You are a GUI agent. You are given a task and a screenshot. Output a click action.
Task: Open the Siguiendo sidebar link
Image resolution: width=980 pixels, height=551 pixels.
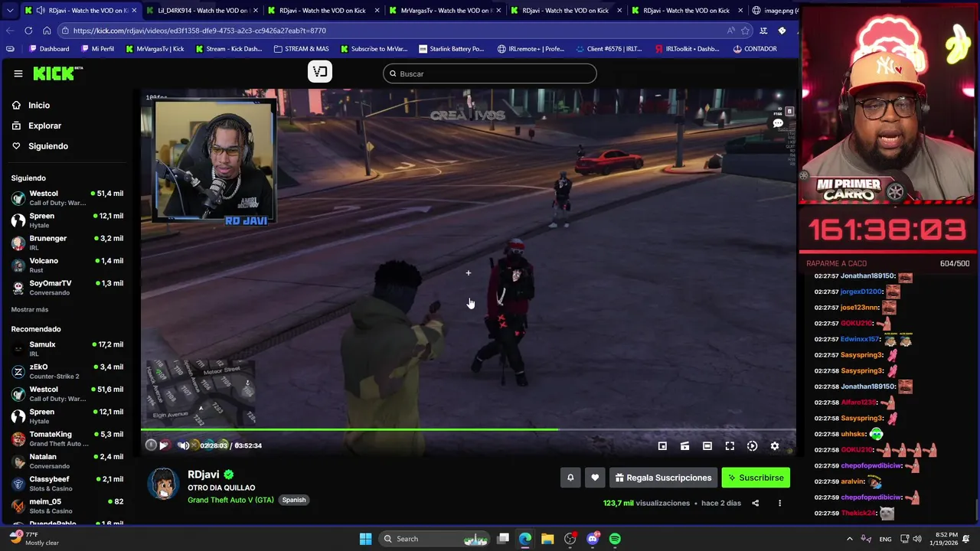click(40, 146)
